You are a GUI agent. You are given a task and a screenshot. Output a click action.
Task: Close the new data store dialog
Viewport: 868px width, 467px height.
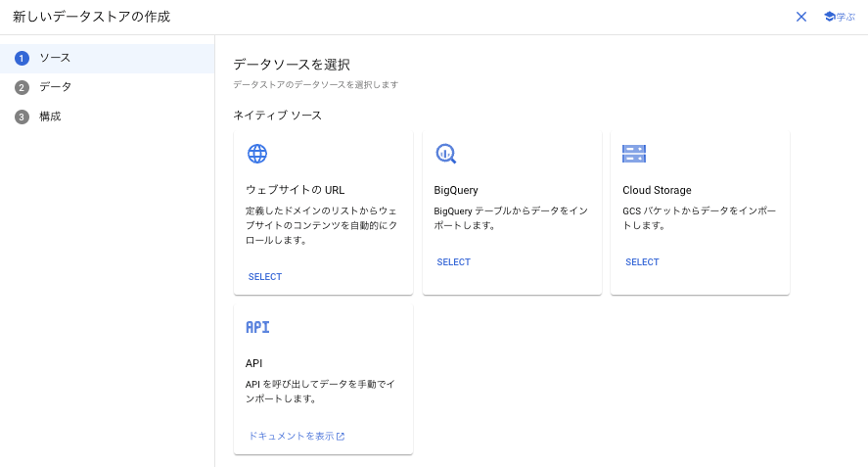pos(801,17)
